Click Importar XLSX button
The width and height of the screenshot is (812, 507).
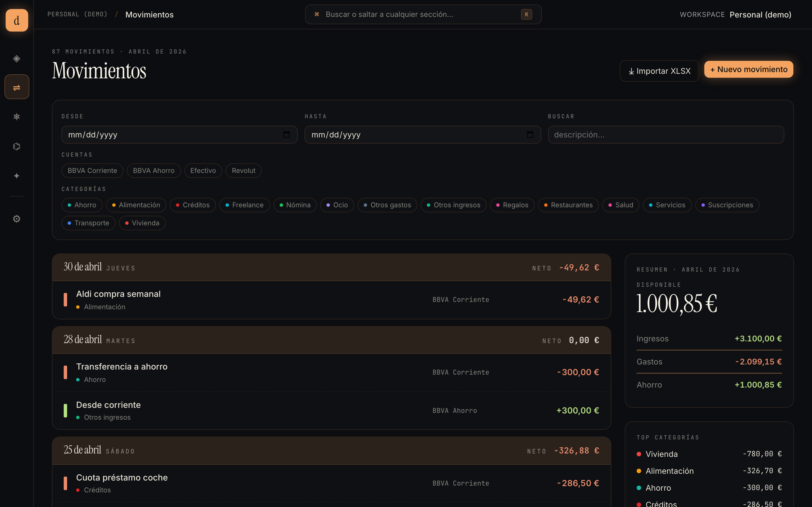pyautogui.click(x=659, y=71)
